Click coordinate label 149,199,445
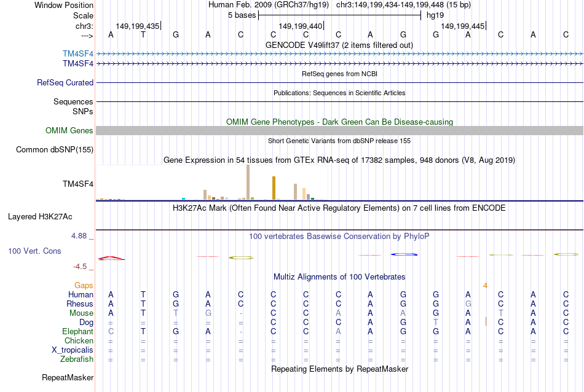584x392 pixels. tap(462, 26)
